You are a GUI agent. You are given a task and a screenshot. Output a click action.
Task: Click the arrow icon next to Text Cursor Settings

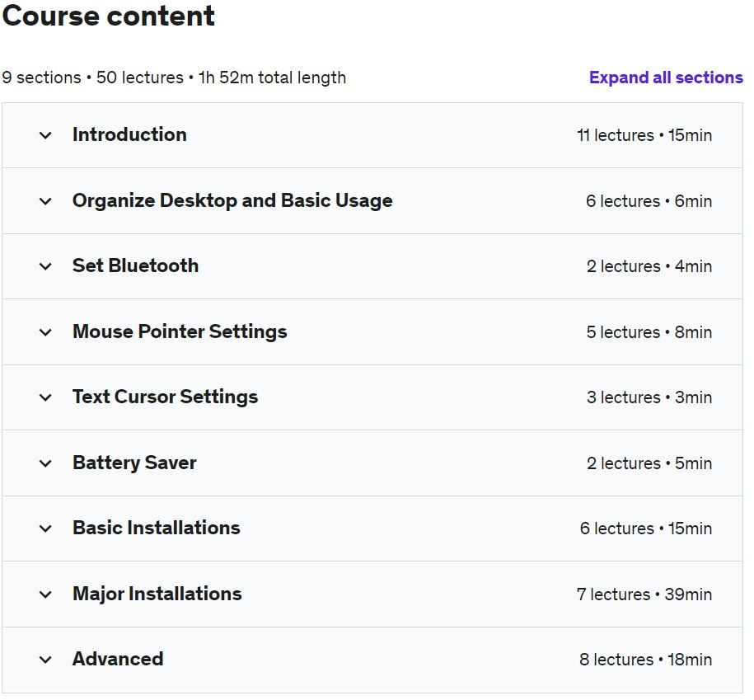pyautogui.click(x=45, y=398)
